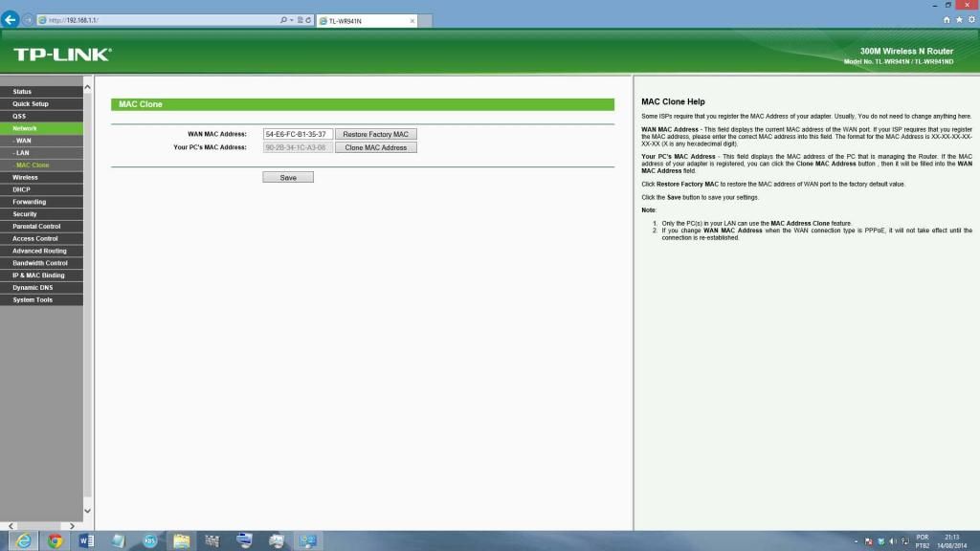Select the Network menu item
The height and width of the screenshot is (551, 980).
[41, 128]
